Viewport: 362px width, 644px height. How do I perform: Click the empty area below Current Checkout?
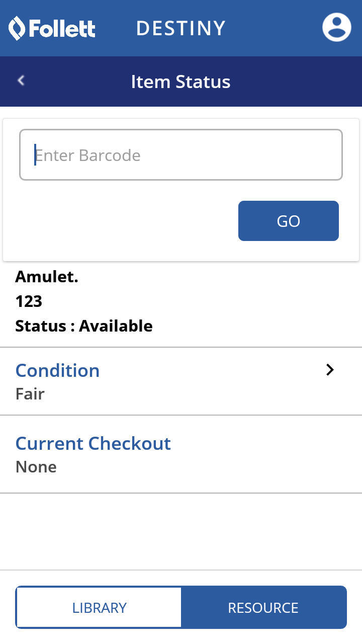coord(181,531)
